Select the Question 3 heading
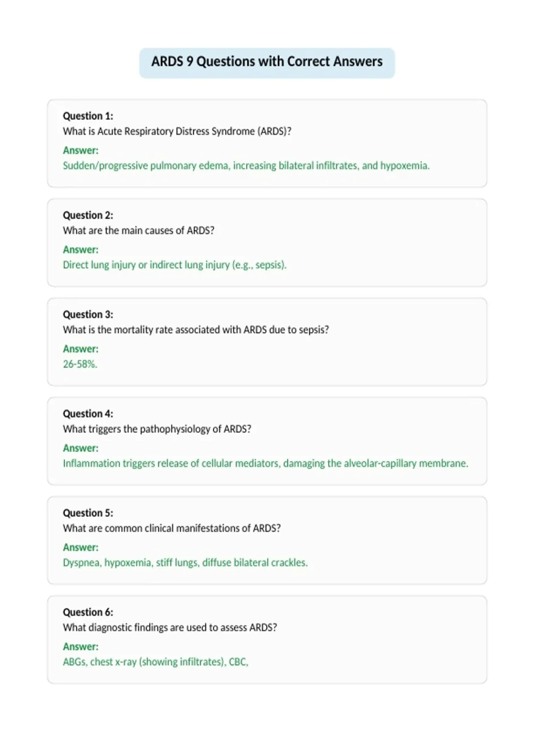534x756 pixels. coord(88,314)
